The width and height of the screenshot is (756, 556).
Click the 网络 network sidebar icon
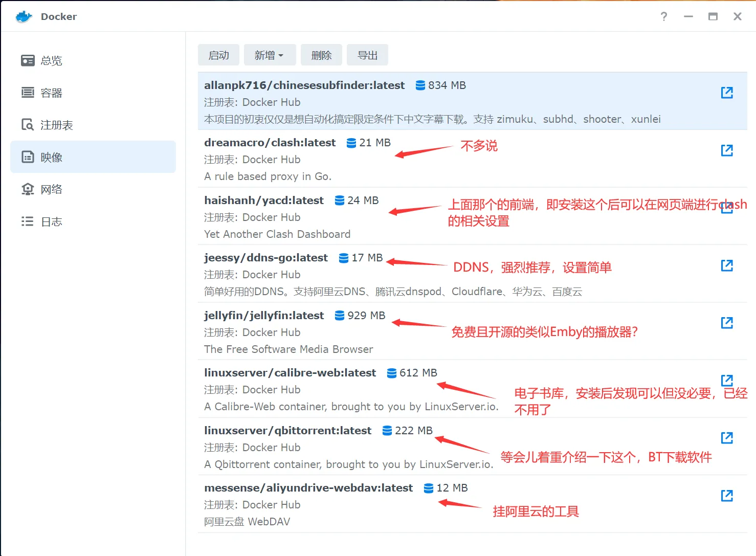(x=28, y=189)
